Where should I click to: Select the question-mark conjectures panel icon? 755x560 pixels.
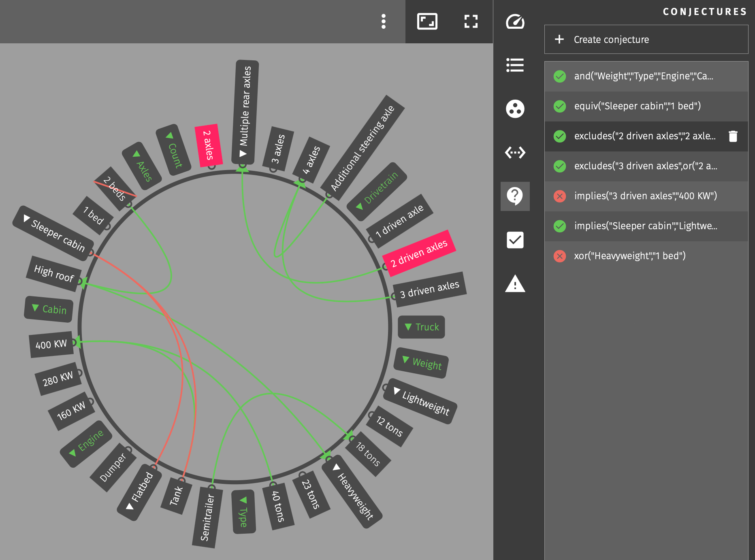point(515,196)
